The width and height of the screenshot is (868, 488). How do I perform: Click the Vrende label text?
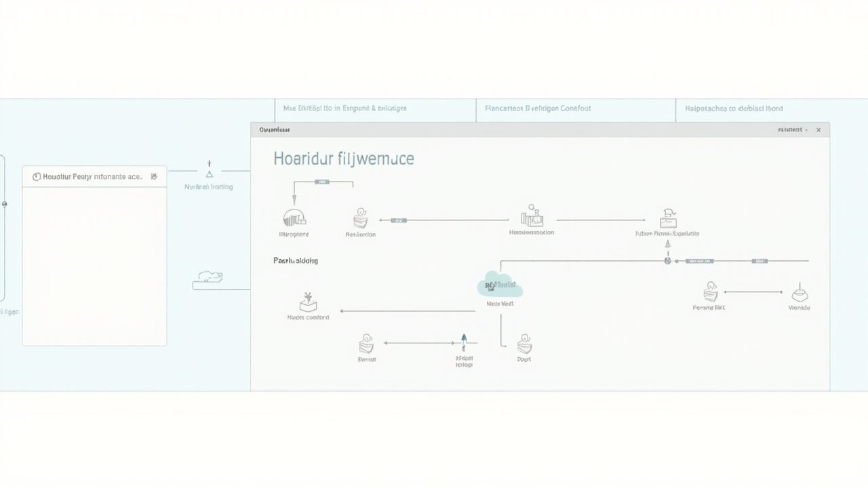[x=800, y=308]
